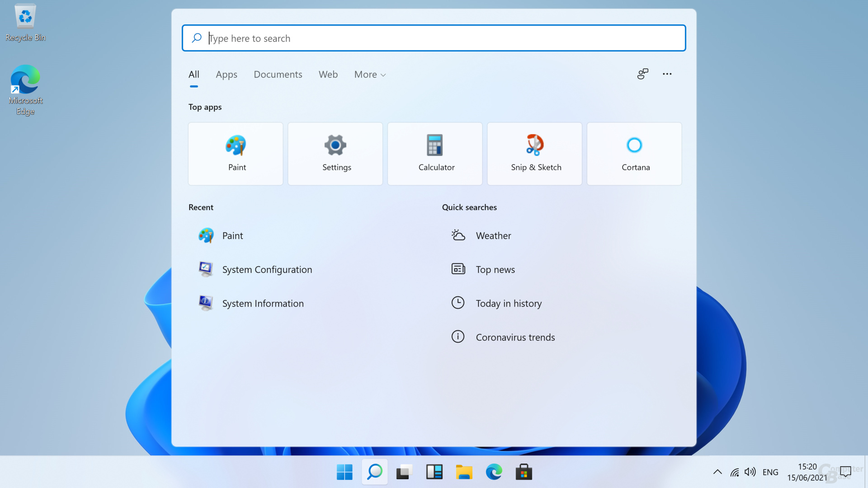Open Settings from Top apps tile

click(335, 154)
